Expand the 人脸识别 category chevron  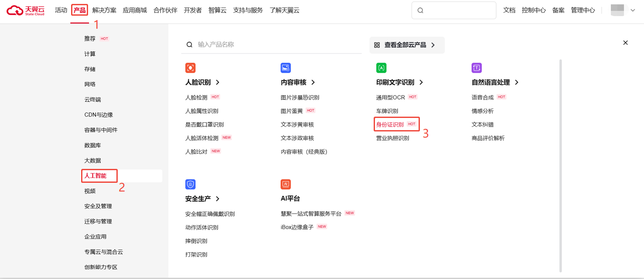point(218,82)
